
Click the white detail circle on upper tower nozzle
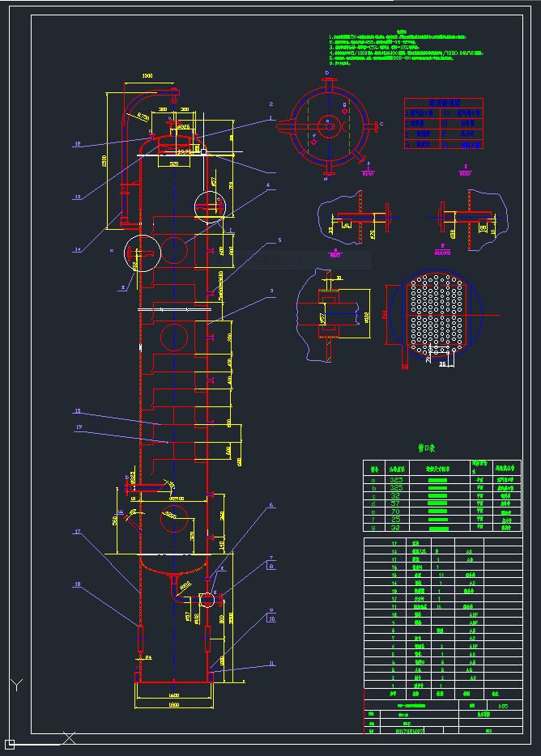point(210,207)
